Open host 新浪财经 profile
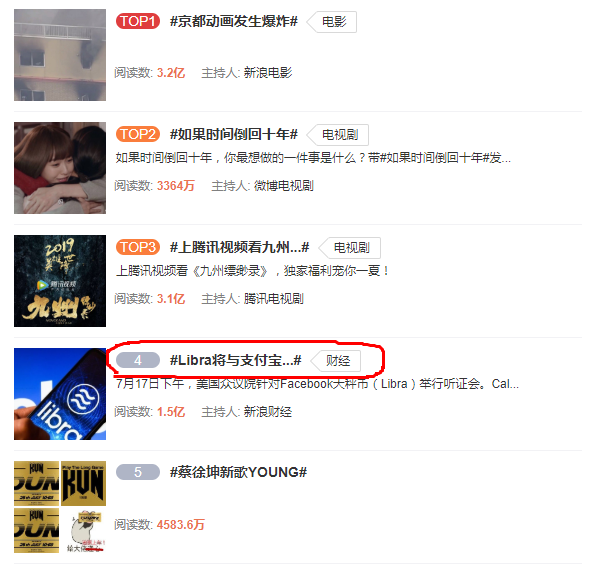Screen dimensions: 592x564 268,412
